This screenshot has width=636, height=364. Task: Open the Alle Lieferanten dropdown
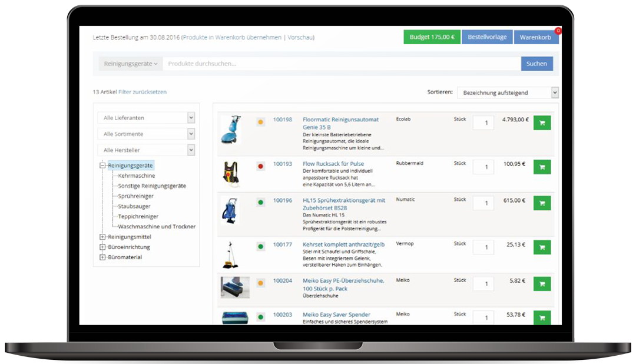[x=145, y=118]
